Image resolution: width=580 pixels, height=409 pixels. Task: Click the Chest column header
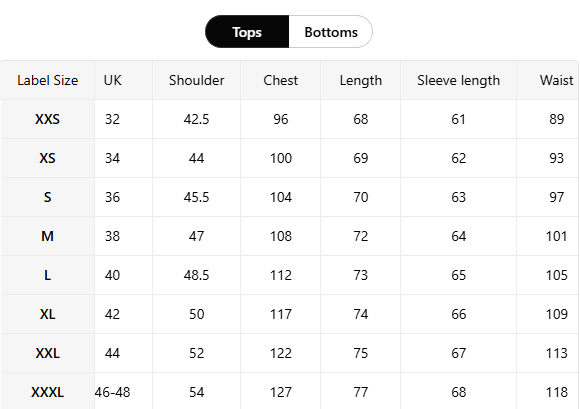280,80
